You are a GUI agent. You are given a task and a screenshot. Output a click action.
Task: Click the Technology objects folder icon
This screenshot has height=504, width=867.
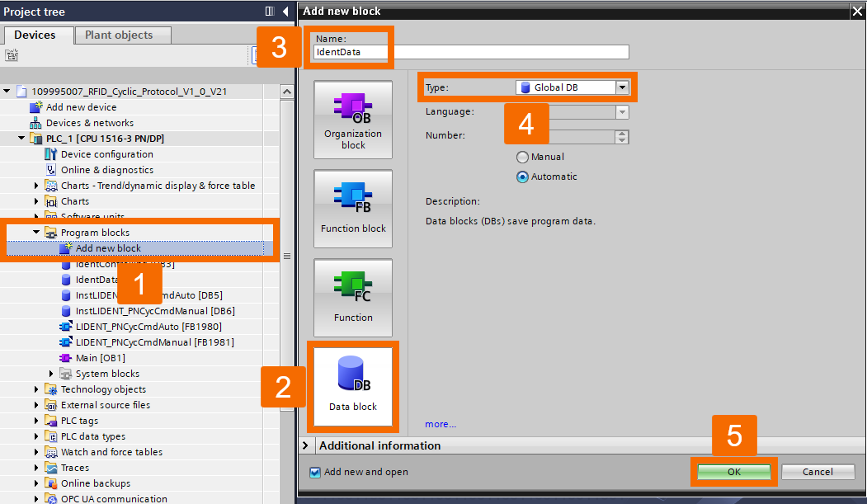coord(51,389)
